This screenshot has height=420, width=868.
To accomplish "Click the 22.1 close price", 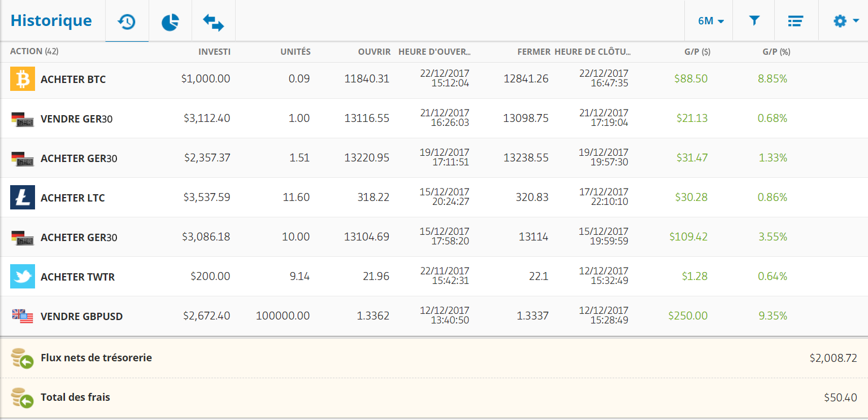I will [x=540, y=277].
